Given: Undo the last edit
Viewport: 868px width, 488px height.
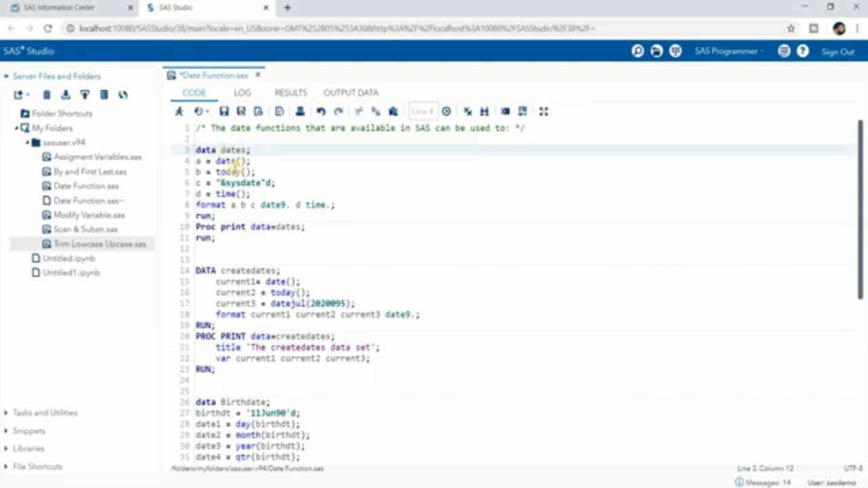Looking at the screenshot, I should click(x=321, y=111).
